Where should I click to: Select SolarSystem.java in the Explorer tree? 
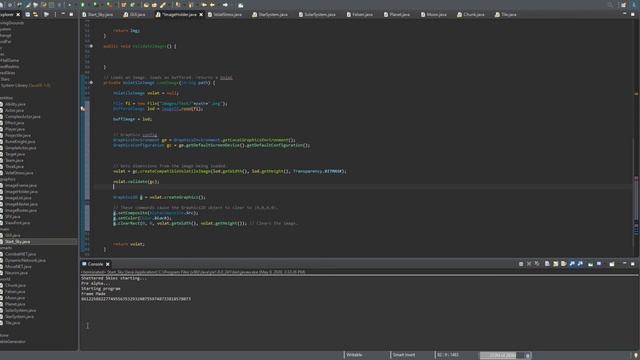coord(20,310)
